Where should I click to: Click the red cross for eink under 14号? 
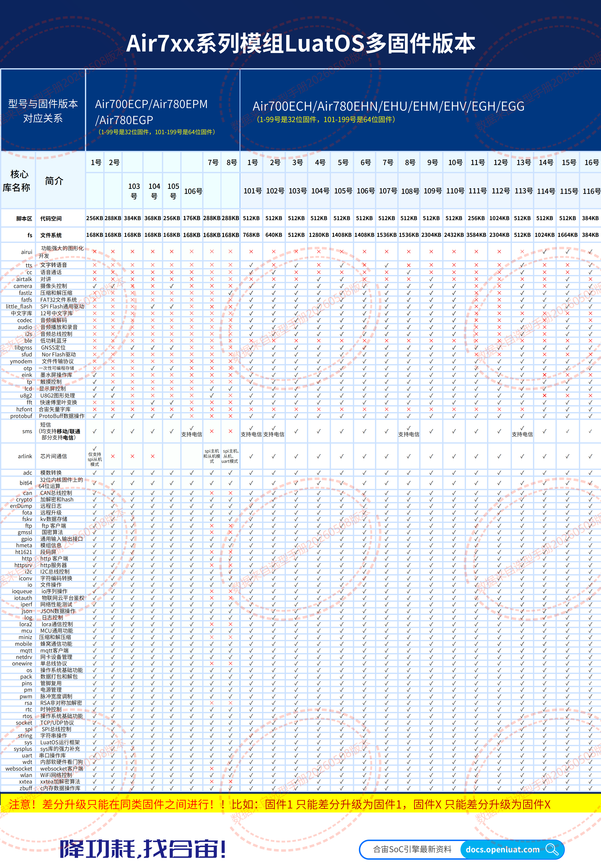click(x=544, y=375)
